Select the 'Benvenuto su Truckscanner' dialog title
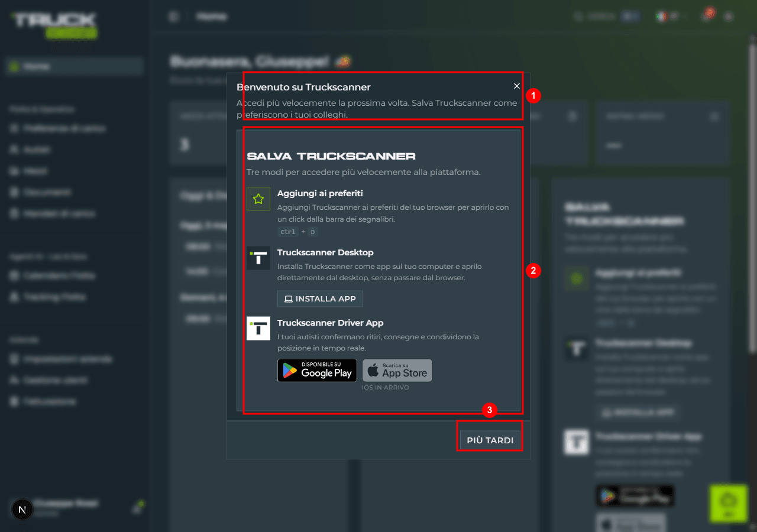Image resolution: width=757 pixels, height=532 pixels. coord(303,87)
